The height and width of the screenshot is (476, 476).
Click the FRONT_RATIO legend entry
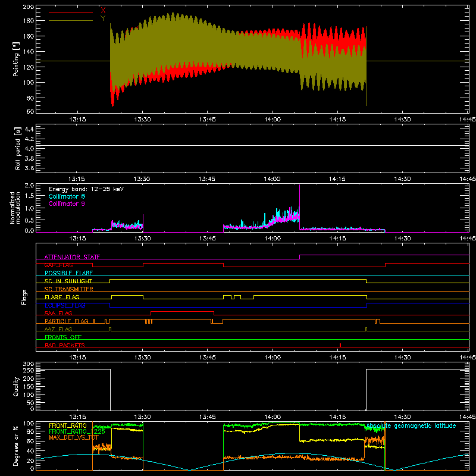pyautogui.click(x=68, y=425)
